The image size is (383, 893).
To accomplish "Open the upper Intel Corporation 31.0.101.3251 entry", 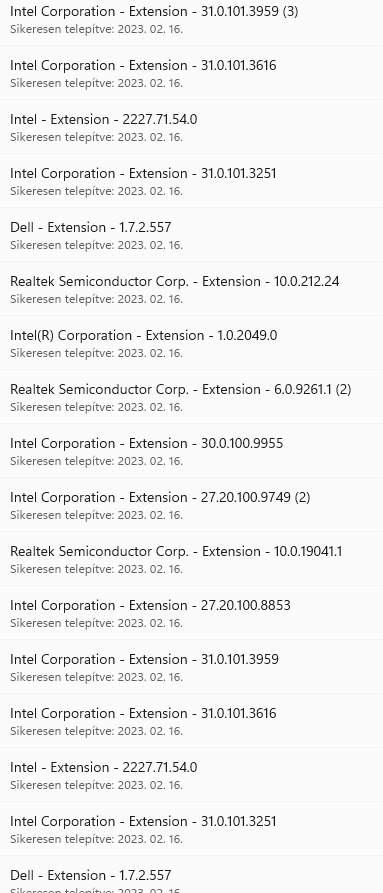I will [191, 181].
